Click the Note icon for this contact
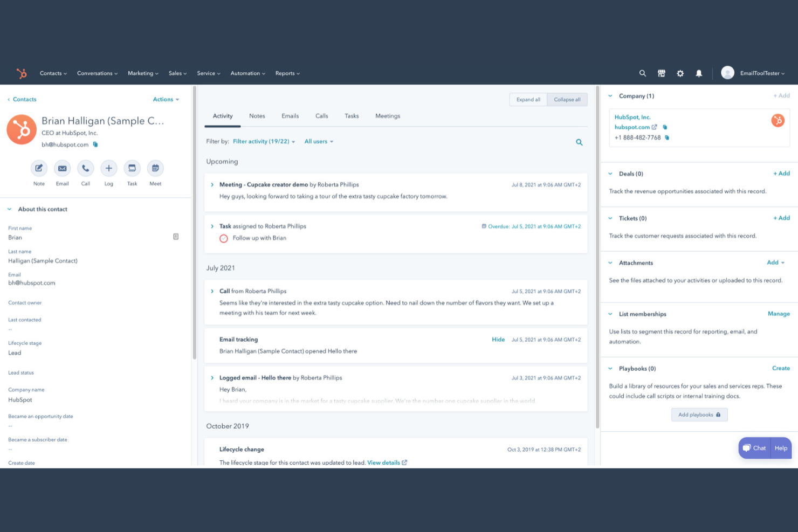 pos(39,168)
